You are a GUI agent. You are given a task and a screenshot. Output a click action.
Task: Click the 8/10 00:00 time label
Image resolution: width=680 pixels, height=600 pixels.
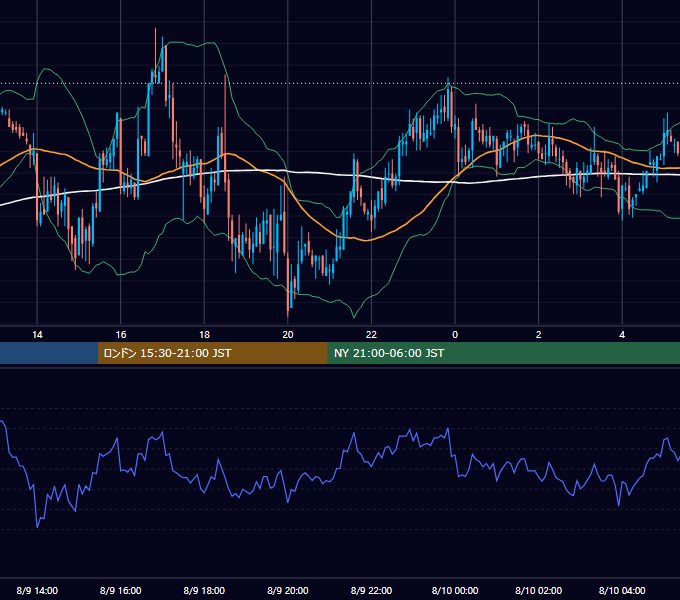(x=455, y=590)
